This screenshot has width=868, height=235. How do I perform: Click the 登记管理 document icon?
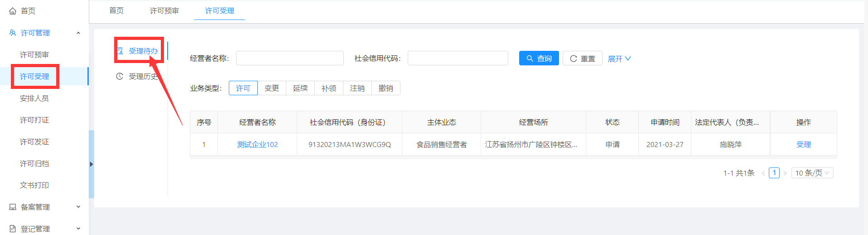pos(13,229)
